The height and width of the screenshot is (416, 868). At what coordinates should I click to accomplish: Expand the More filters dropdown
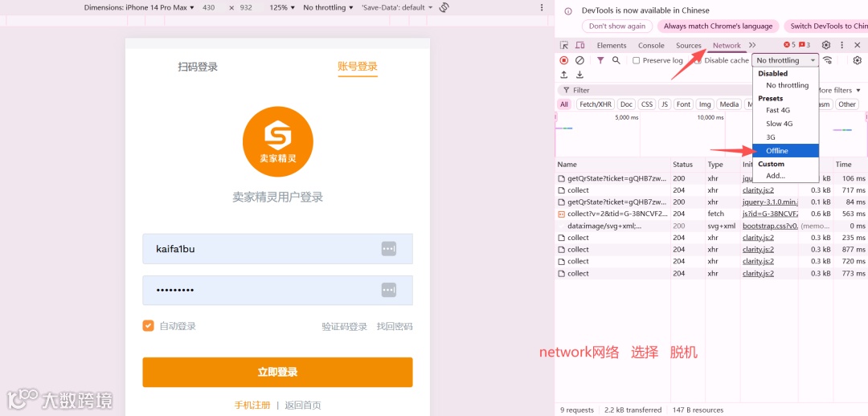838,90
